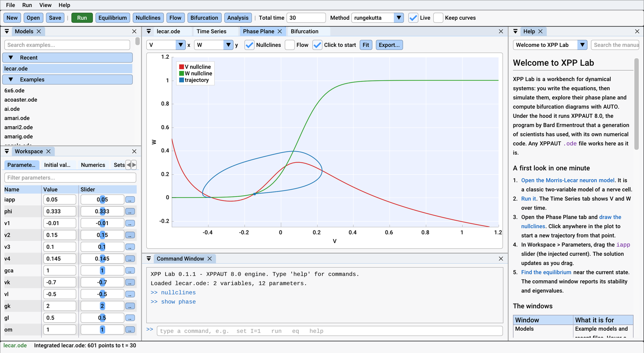The width and height of the screenshot is (644, 353).
Task: Toggle the Click to start checkbox
Action: click(317, 45)
